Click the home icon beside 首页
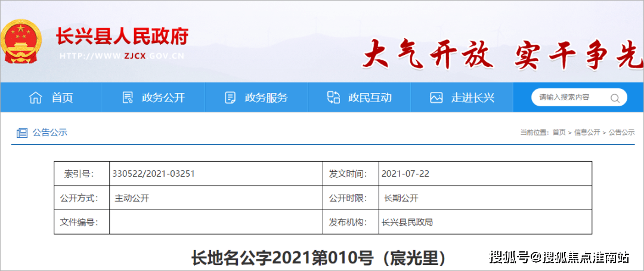Image resolution: width=644 pixels, height=271 pixels. [x=36, y=98]
